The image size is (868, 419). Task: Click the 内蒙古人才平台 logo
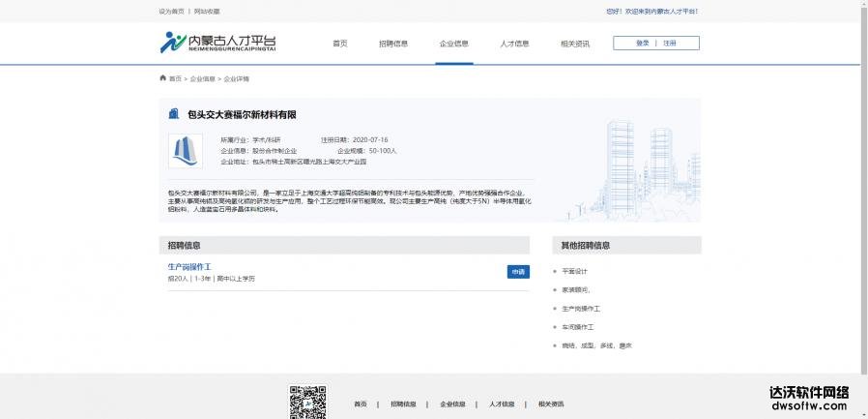[217, 43]
